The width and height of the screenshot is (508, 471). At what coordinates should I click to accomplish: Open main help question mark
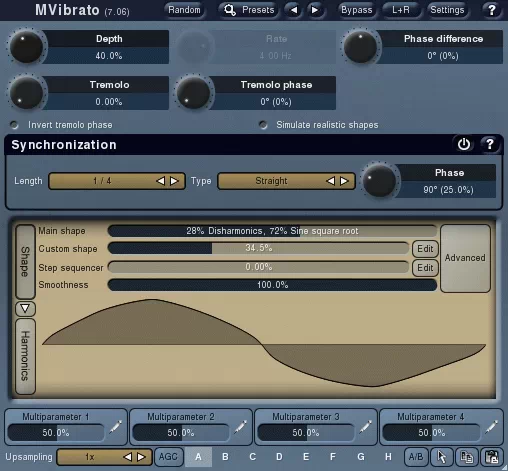click(491, 10)
